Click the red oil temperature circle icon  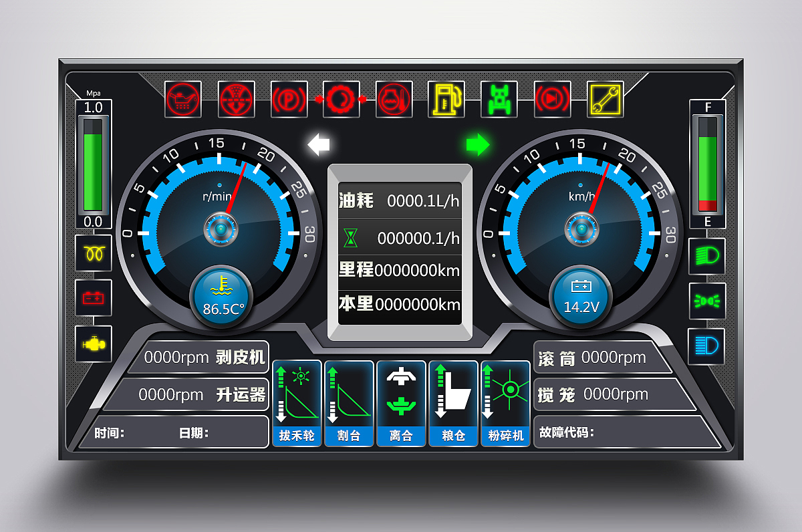coord(394,100)
